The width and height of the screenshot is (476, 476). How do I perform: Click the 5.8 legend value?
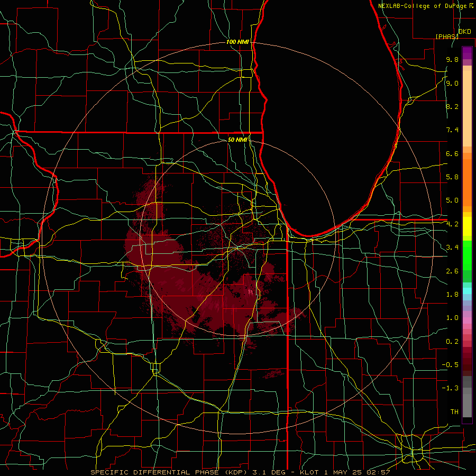(x=452, y=177)
